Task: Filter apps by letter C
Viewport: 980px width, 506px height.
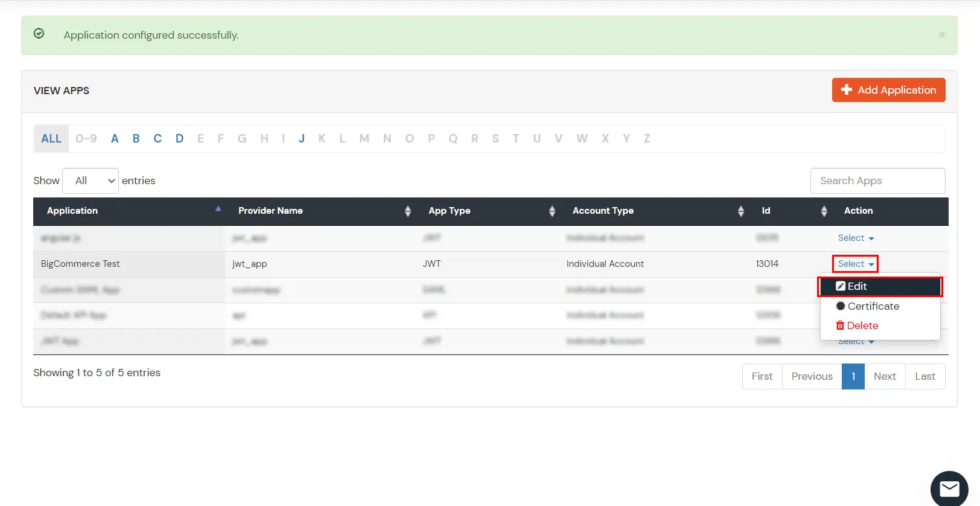Action: pyautogui.click(x=157, y=138)
